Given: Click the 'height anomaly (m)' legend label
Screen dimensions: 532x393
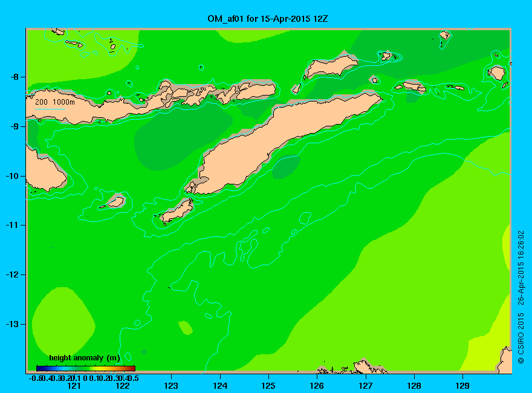Looking at the screenshot, I should coord(85,358).
